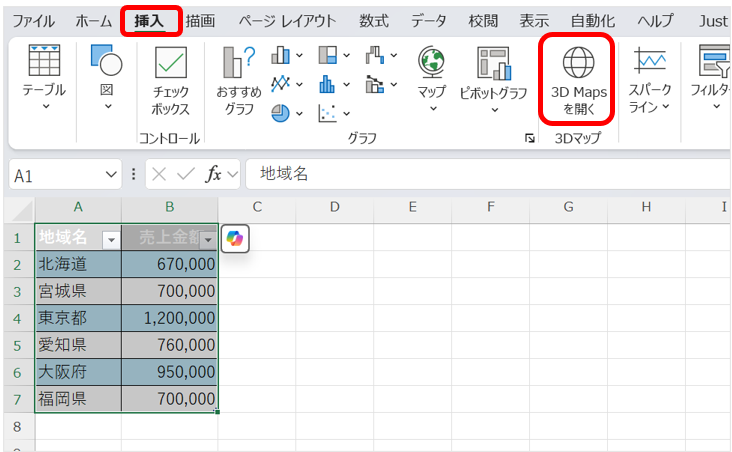
Task: Open the 売上金額 column filter dropdown
Action: pyautogui.click(x=208, y=240)
